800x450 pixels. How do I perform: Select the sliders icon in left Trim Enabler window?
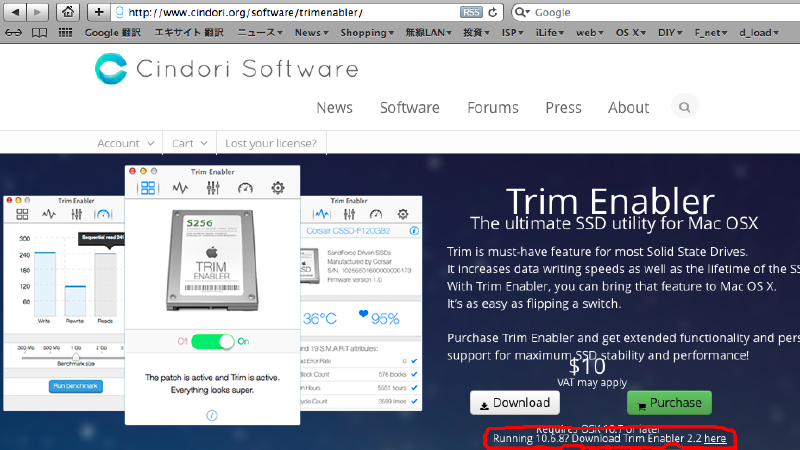point(77,214)
